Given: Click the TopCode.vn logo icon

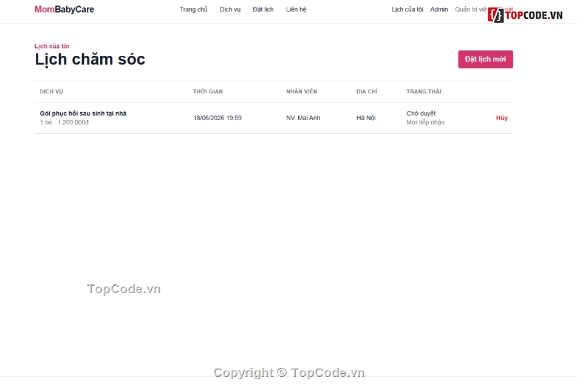Looking at the screenshot, I should pyautogui.click(x=496, y=15).
